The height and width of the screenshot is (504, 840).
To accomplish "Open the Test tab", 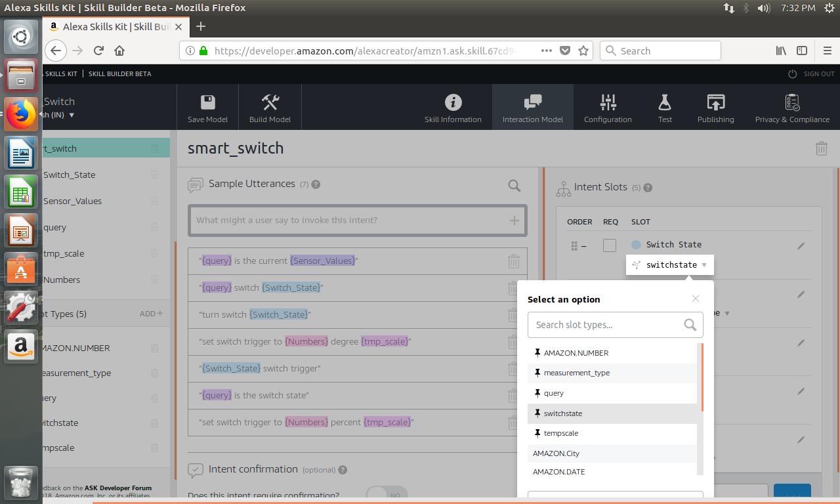I will point(665,108).
